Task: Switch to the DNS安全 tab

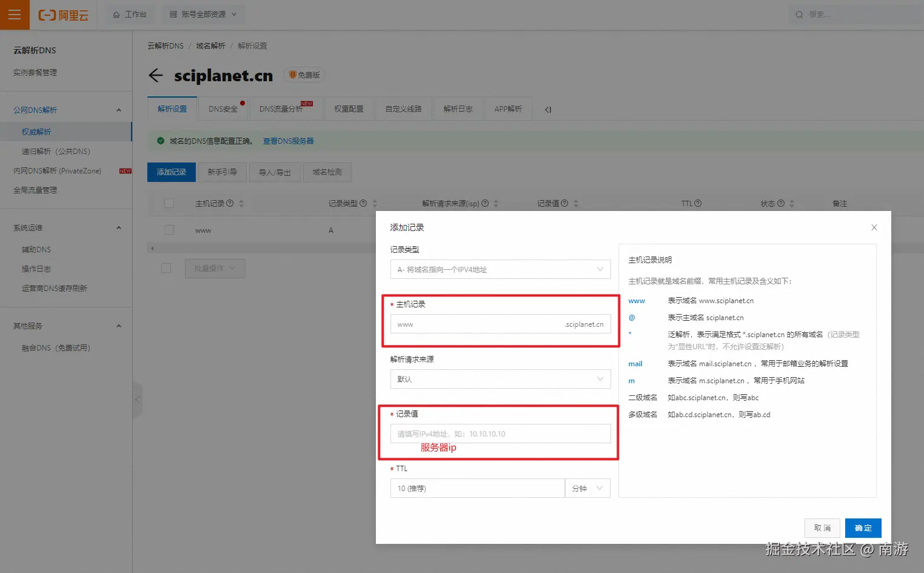Action: [x=223, y=109]
